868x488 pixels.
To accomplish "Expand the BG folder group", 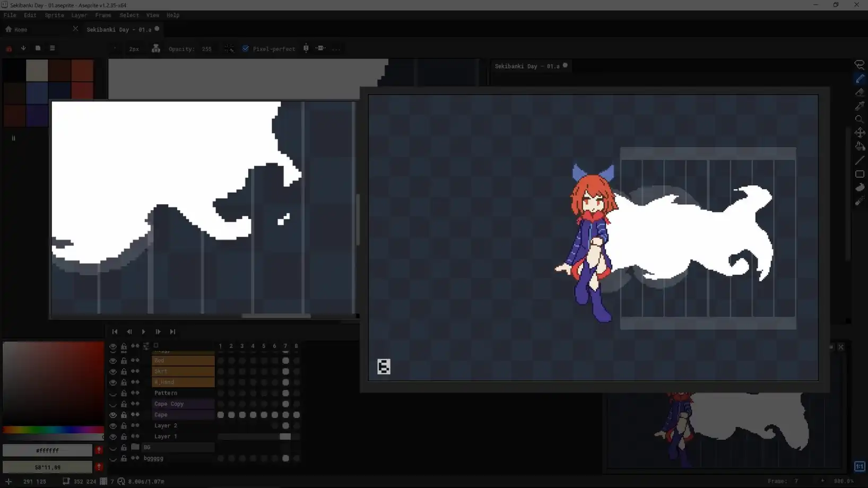I will pyautogui.click(x=135, y=447).
